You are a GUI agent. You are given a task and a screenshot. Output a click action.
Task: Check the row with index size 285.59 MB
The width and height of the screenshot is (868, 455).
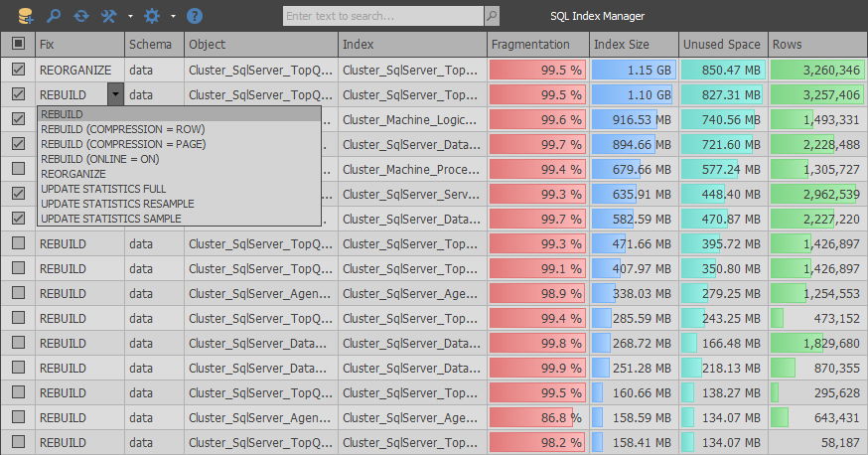coord(18,317)
